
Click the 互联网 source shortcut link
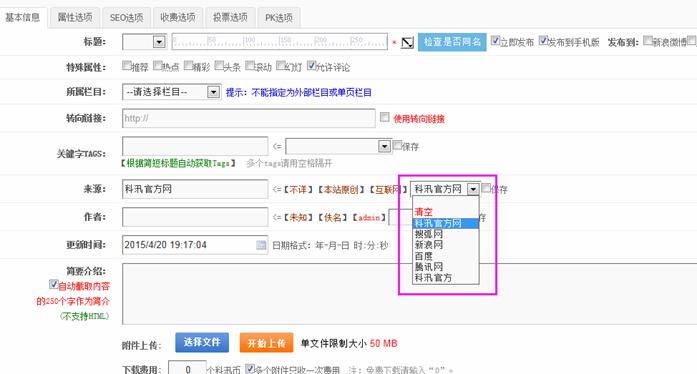[x=388, y=190]
